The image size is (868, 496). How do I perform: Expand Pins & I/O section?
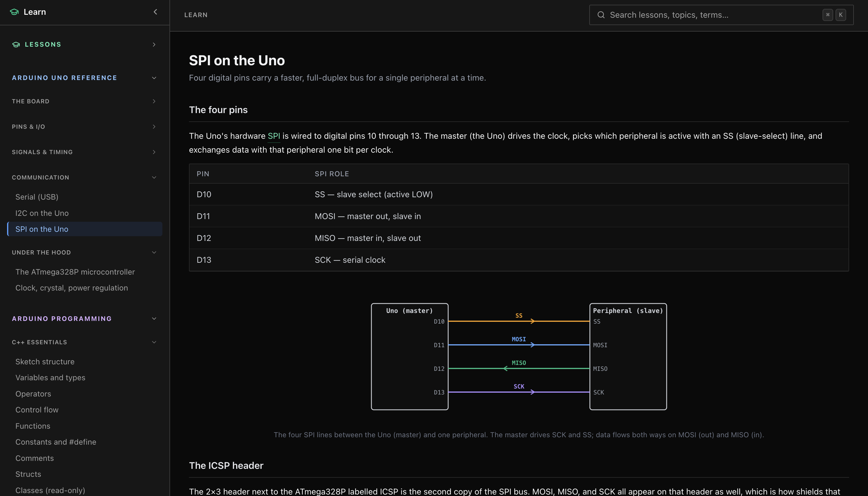tap(154, 127)
